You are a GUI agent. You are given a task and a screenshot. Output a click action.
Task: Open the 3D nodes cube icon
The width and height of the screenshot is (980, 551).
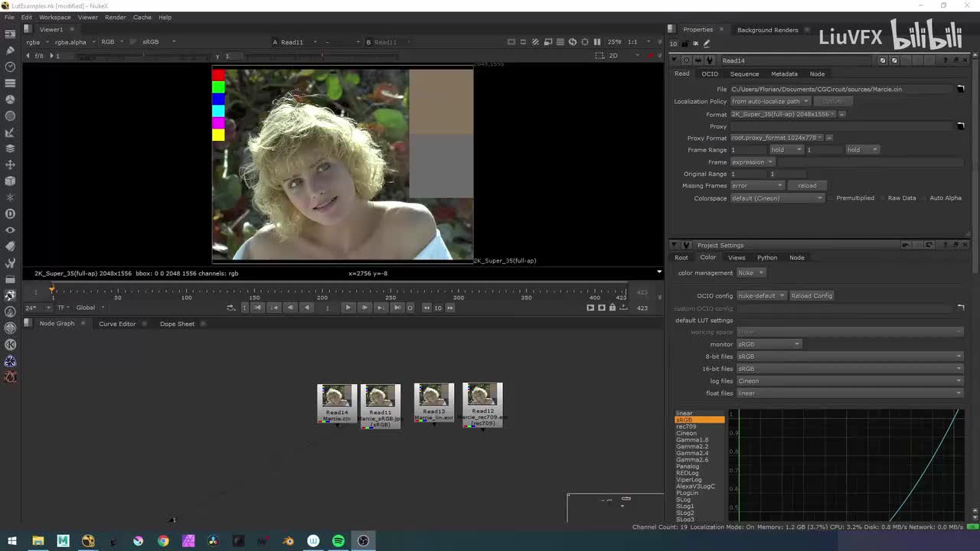click(x=10, y=181)
